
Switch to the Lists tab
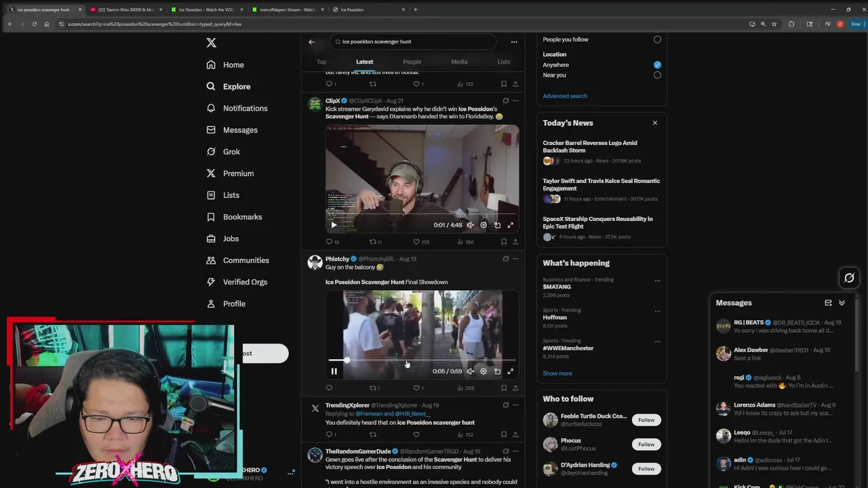pyautogui.click(x=503, y=62)
